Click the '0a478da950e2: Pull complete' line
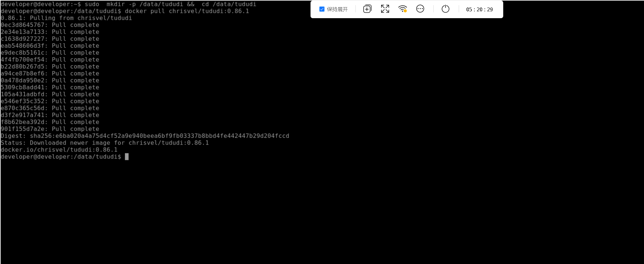 [50, 80]
